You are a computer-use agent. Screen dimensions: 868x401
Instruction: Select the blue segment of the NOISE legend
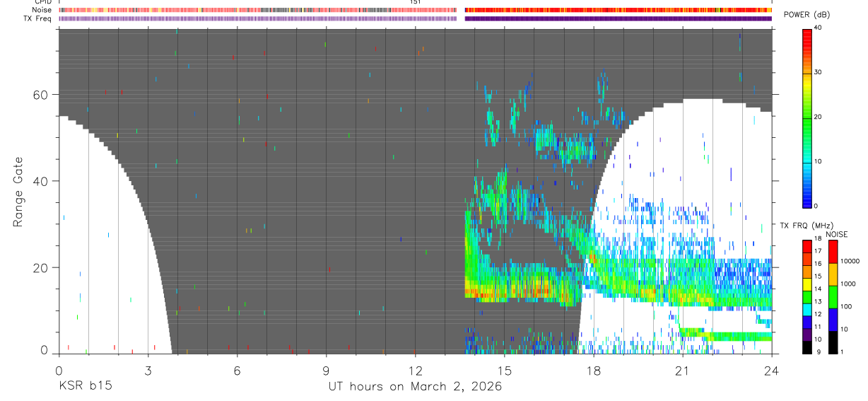pos(833,320)
